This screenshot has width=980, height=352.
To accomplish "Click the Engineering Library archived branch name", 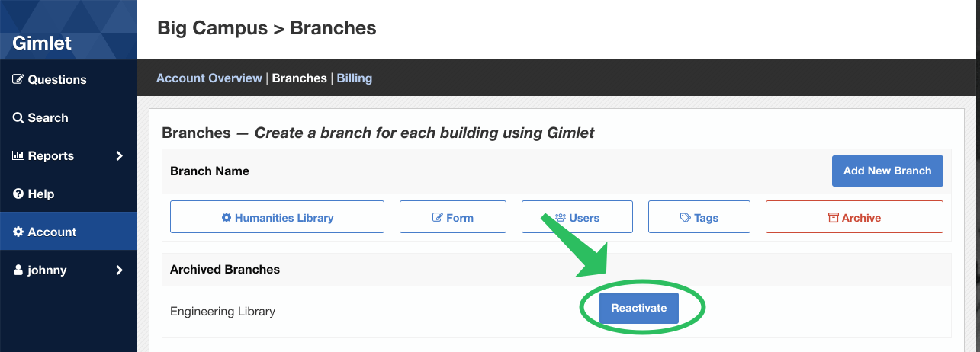I will pyautogui.click(x=223, y=311).
